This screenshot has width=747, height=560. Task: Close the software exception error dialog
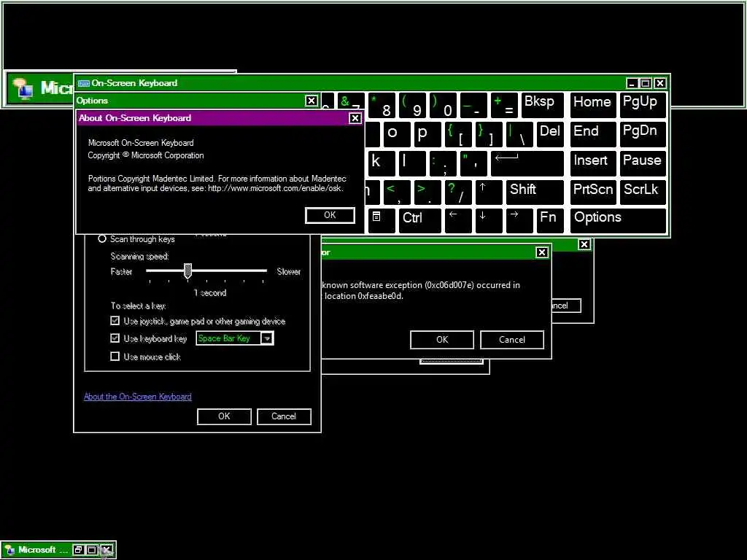click(542, 252)
